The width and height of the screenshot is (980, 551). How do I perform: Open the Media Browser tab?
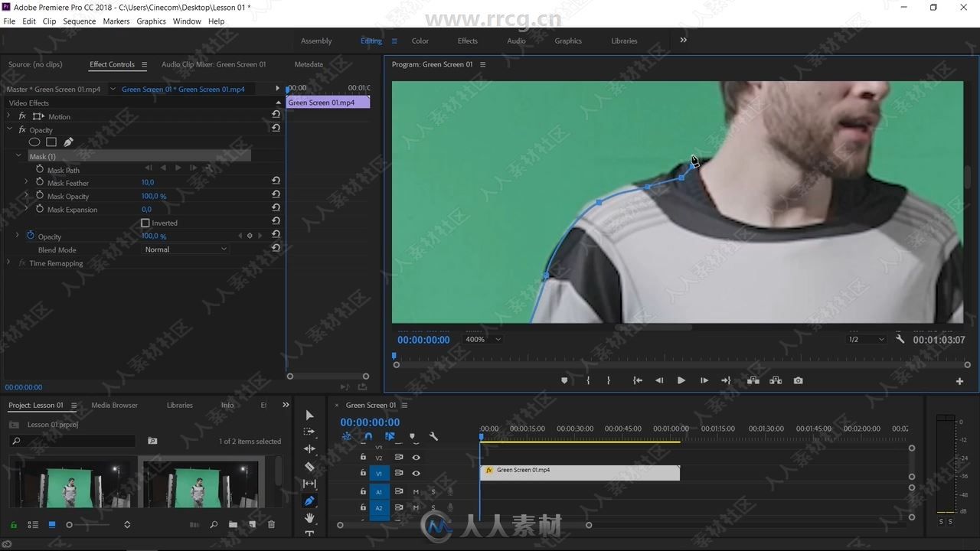(x=115, y=405)
